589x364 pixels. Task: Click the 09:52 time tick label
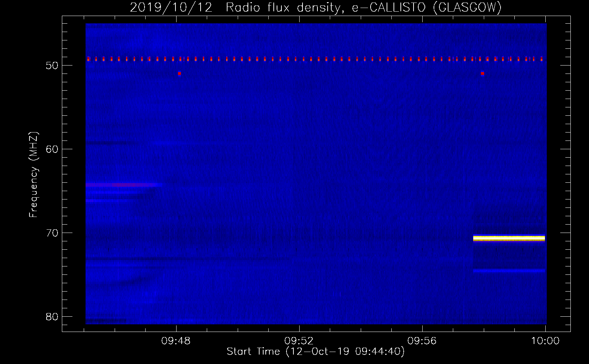[x=299, y=341]
